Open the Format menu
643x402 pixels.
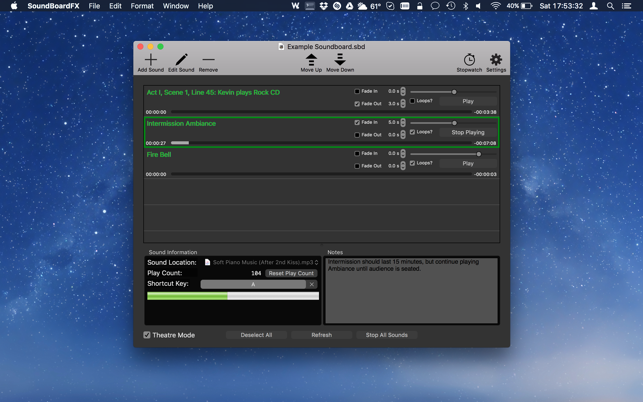click(x=142, y=6)
